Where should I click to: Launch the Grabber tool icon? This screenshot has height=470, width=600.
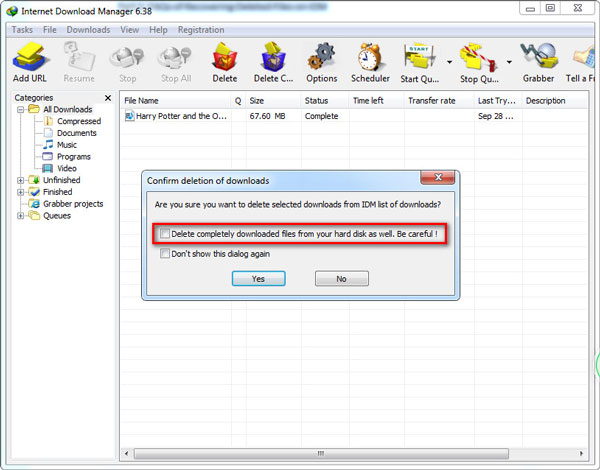coord(538,56)
